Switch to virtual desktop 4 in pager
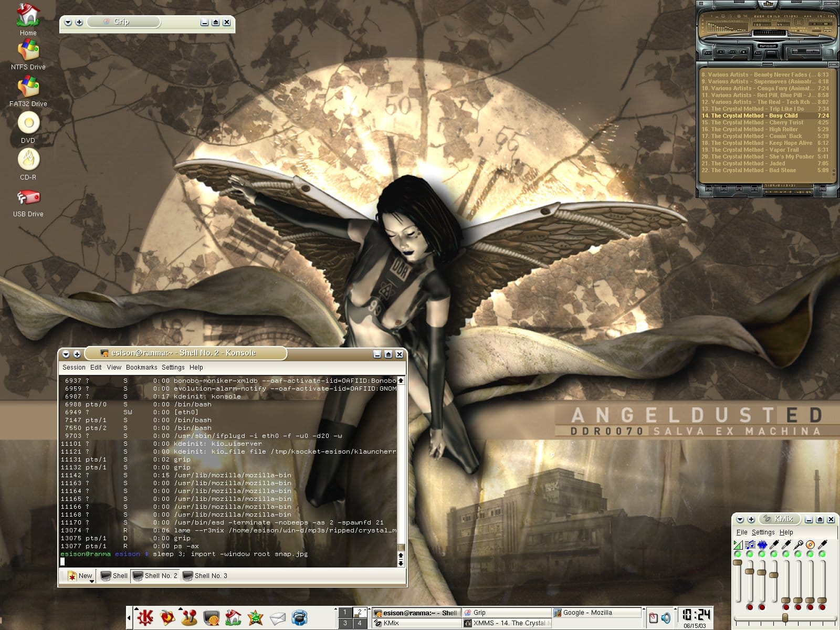Screen dimensions: 840x630 click(x=360, y=623)
